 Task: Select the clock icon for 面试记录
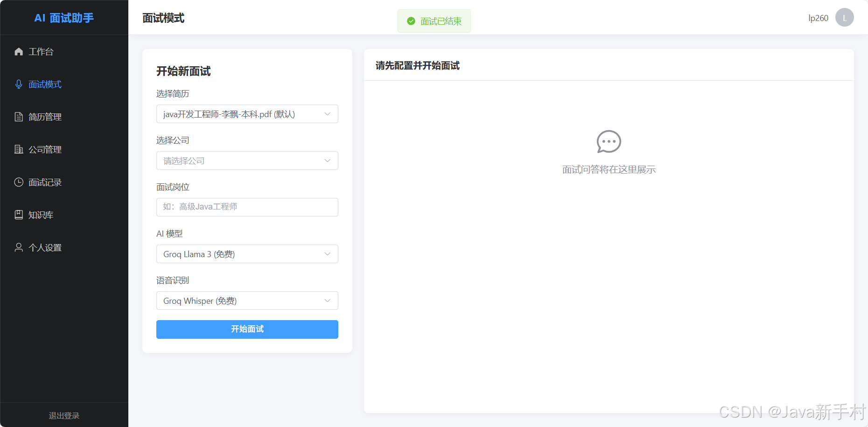pos(19,182)
